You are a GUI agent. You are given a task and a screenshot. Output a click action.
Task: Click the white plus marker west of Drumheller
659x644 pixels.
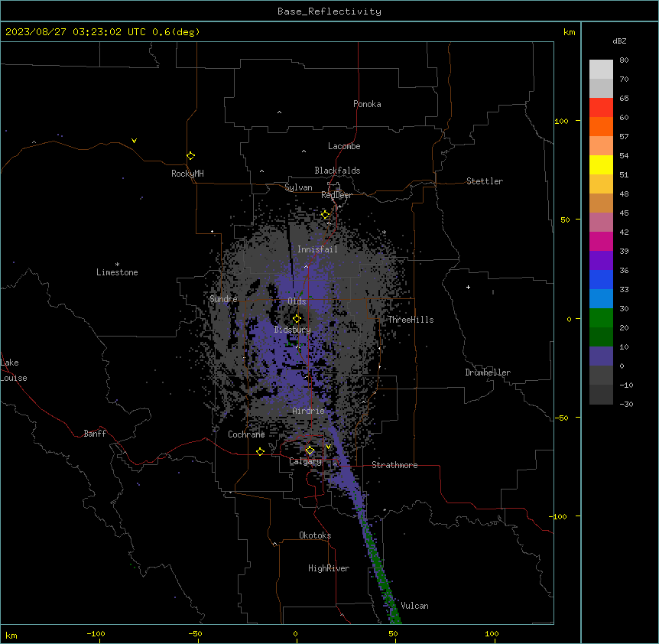click(x=468, y=287)
